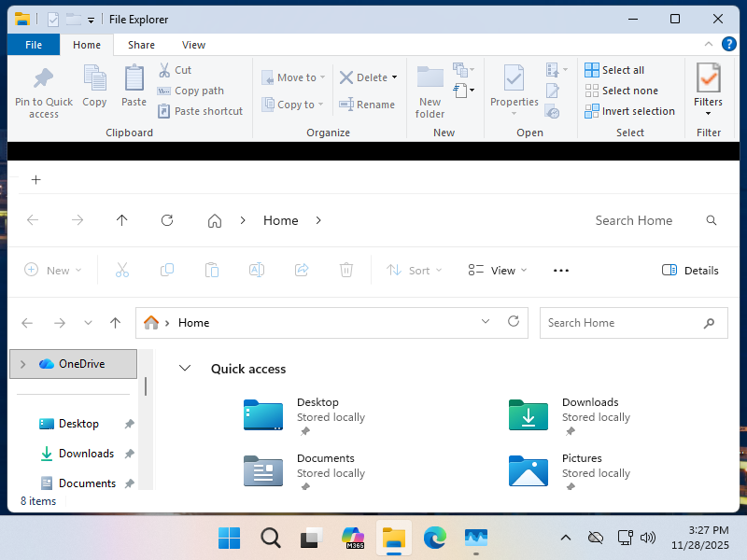
Task: Open the address bar history dropdown chevron
Action: point(486,321)
